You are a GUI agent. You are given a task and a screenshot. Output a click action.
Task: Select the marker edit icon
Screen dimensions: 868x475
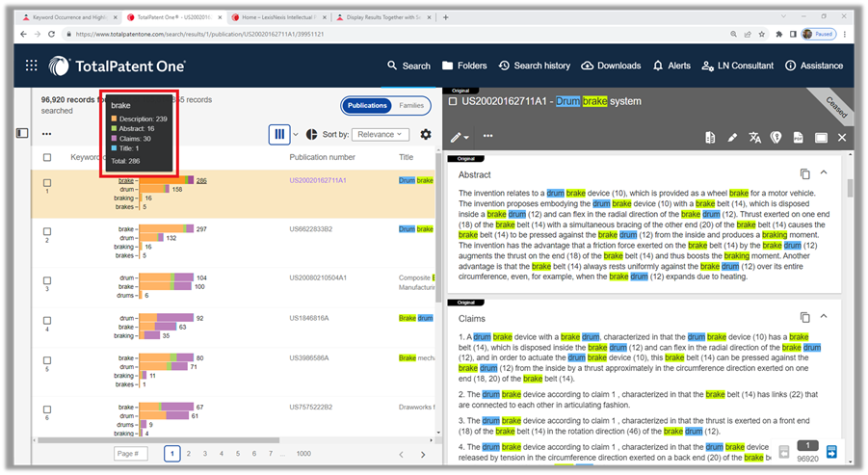coord(732,137)
